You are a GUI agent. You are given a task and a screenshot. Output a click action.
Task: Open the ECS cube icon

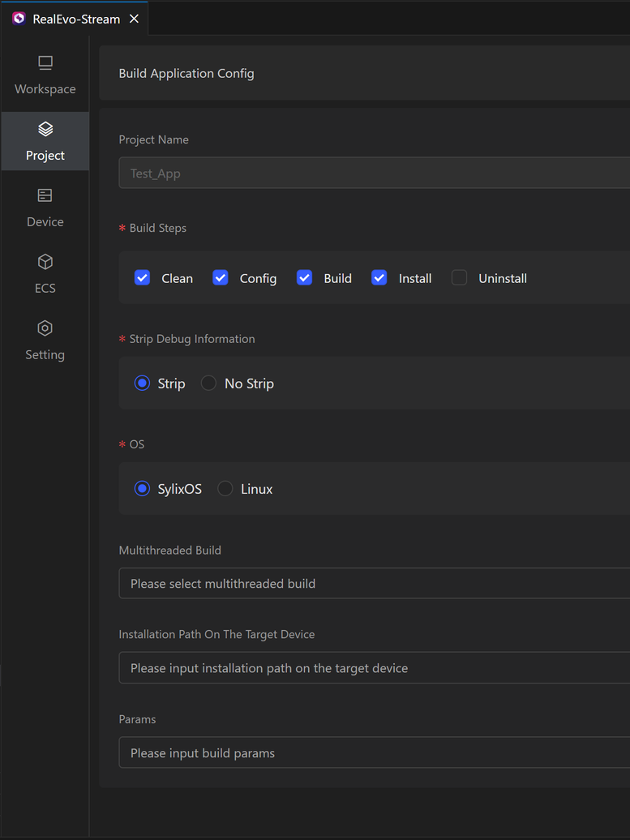(x=45, y=262)
